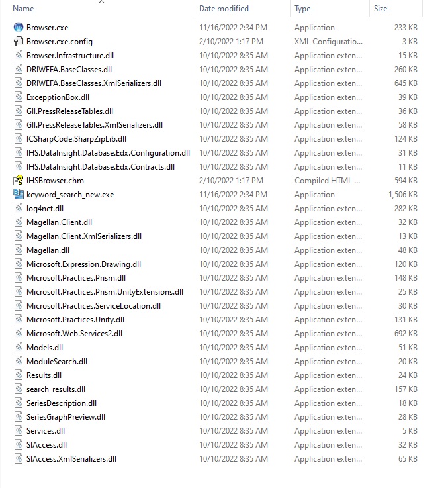Image resolution: width=448 pixels, height=488 pixels.
Task: Click the 692 KB size value
Action: pyautogui.click(x=406, y=334)
